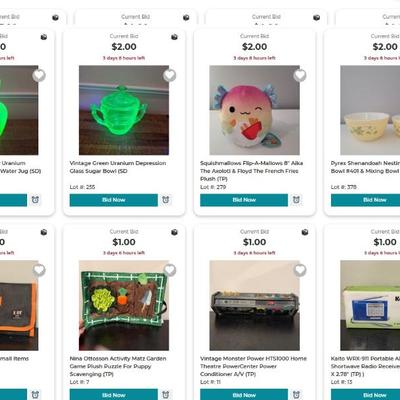Screen dimensions: 400x400
Task: Bid Now on Pyrex Shenandoah Nesting Bowl
Action: (365, 200)
